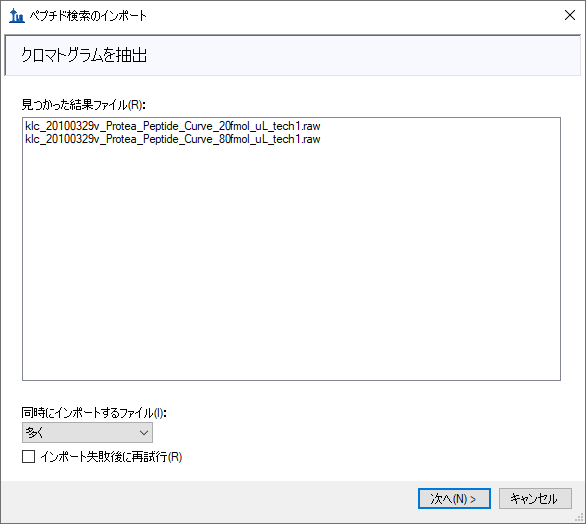586x524 pixels.
Task: Click the gray footer bar beside 次へ
Action: pos(209,499)
